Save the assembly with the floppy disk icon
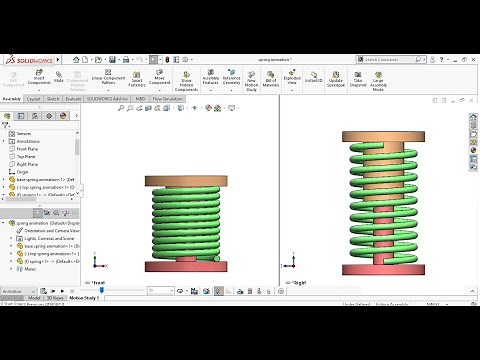 tap(112, 60)
